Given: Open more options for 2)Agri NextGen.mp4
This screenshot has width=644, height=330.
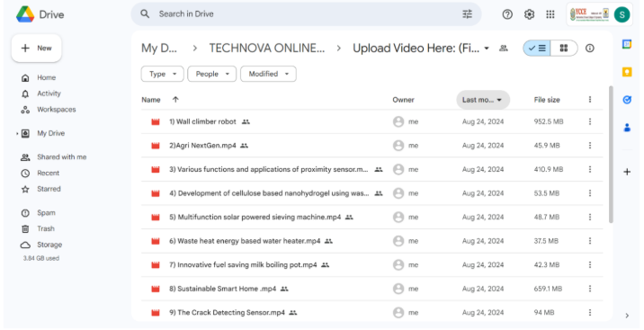Looking at the screenshot, I should pyautogui.click(x=590, y=146).
